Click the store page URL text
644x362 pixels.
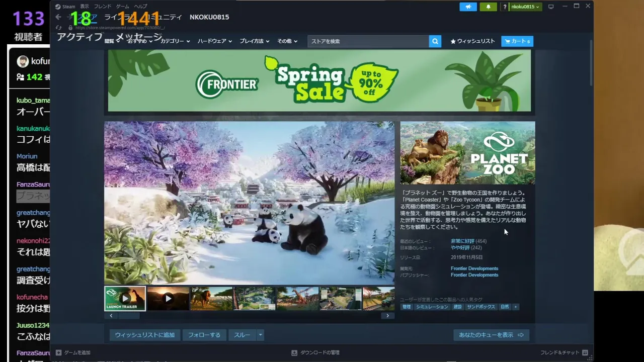(x=120, y=28)
